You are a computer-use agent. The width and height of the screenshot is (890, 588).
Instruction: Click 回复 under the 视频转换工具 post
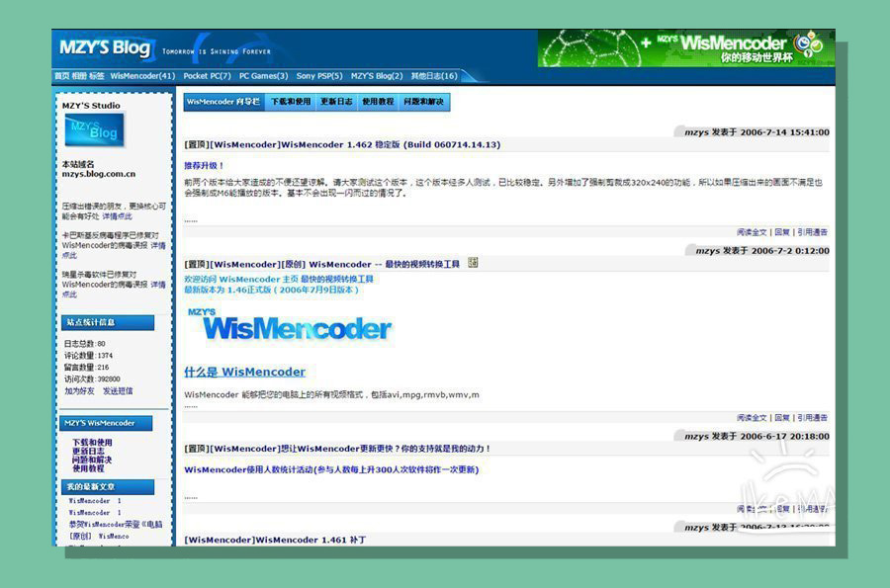[781, 417]
